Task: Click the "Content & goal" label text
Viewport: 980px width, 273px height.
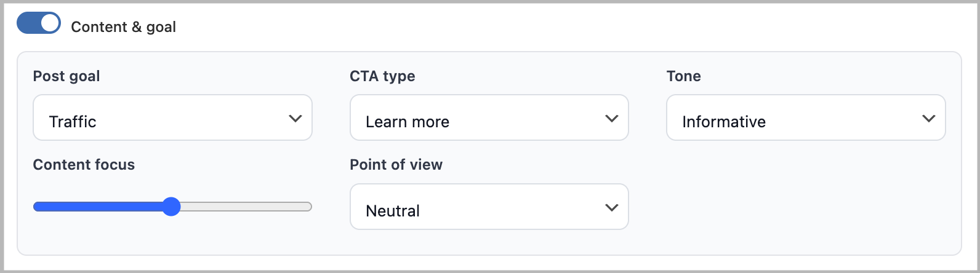Action: (x=124, y=27)
